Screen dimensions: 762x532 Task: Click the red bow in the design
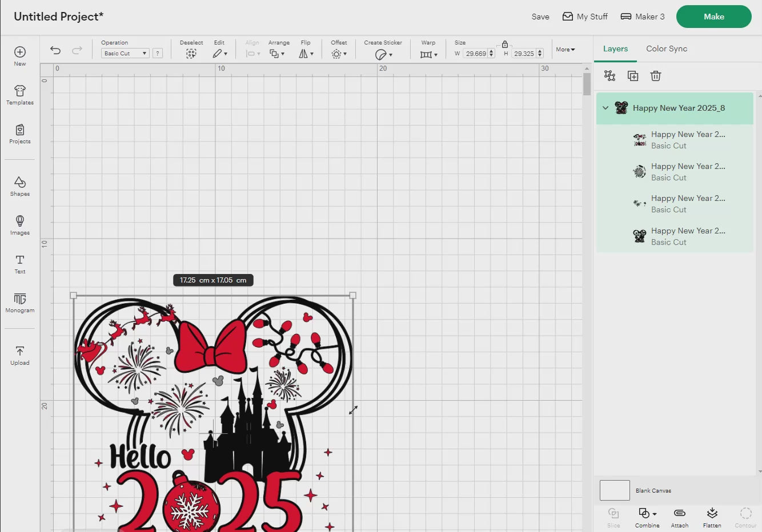211,347
